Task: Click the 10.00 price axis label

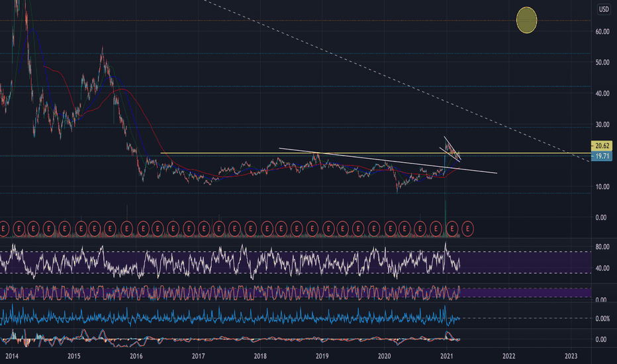Action: point(602,187)
